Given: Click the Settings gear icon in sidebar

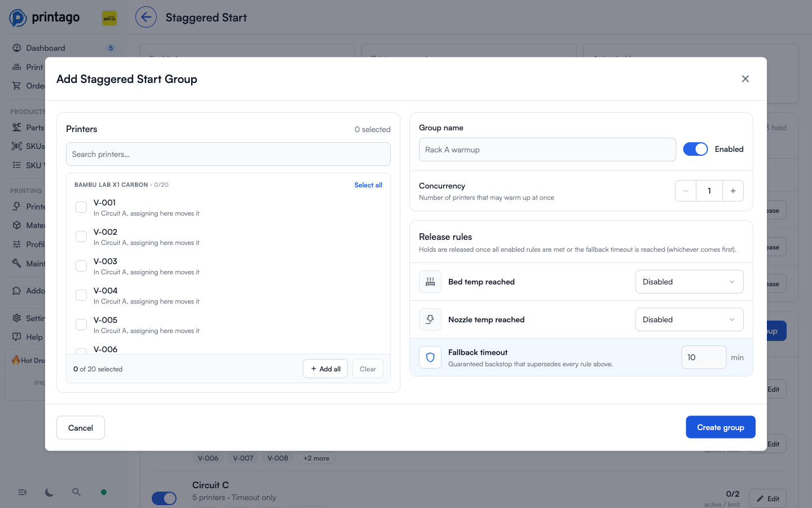Looking at the screenshot, I should pyautogui.click(x=17, y=318).
